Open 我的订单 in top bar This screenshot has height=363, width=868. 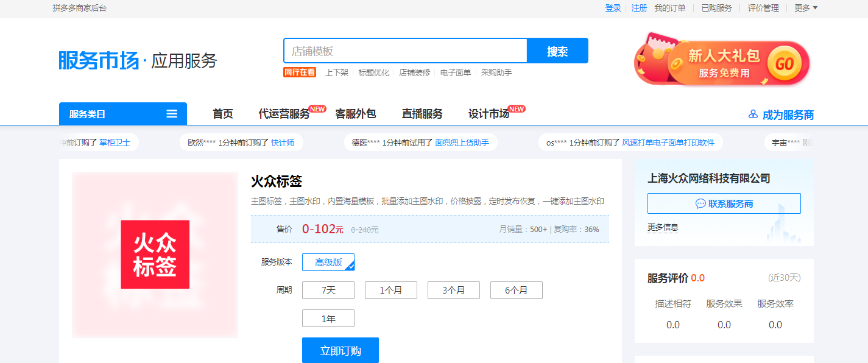[670, 8]
